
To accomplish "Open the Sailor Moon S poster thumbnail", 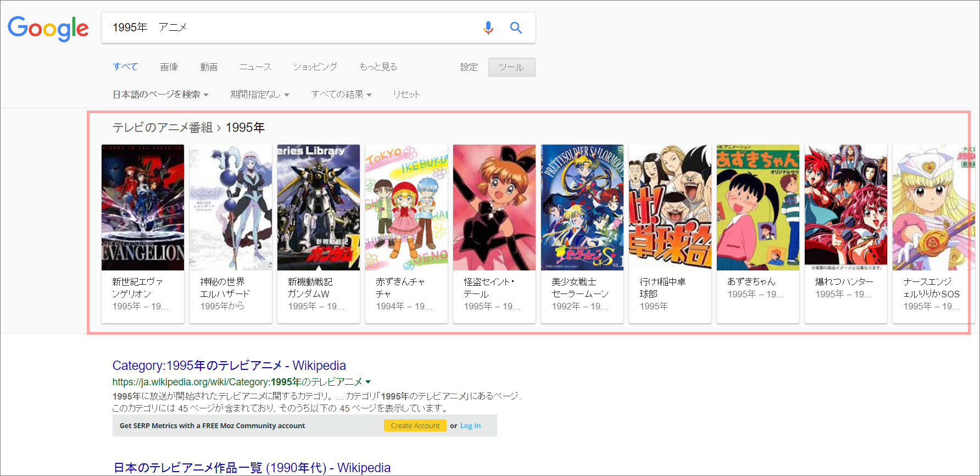I will coord(582,207).
